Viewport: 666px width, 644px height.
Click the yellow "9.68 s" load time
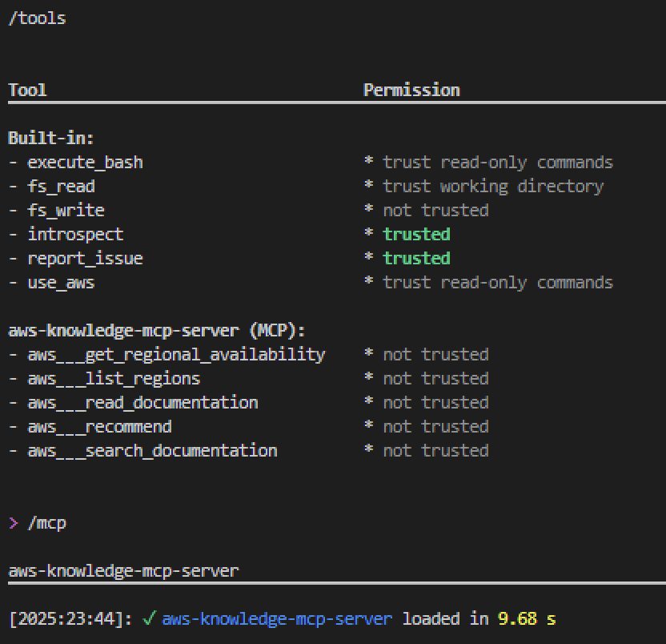527,619
